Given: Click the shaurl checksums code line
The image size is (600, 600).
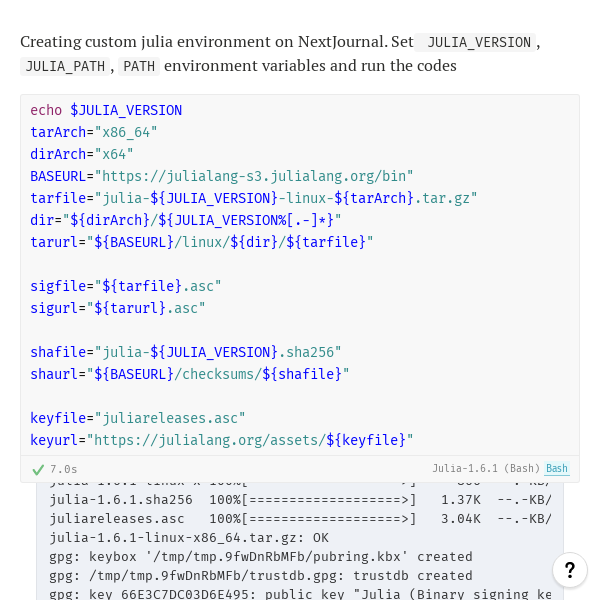Looking at the screenshot, I should (190, 374).
